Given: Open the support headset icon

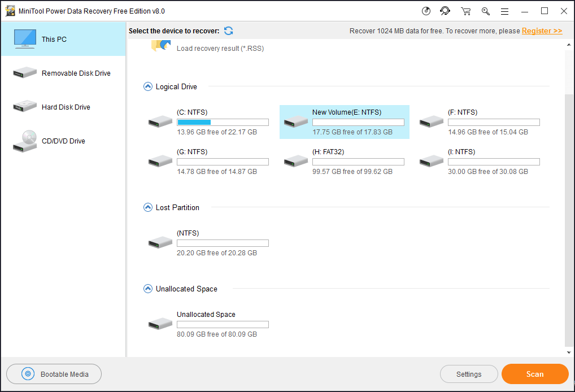Looking at the screenshot, I should [445, 11].
